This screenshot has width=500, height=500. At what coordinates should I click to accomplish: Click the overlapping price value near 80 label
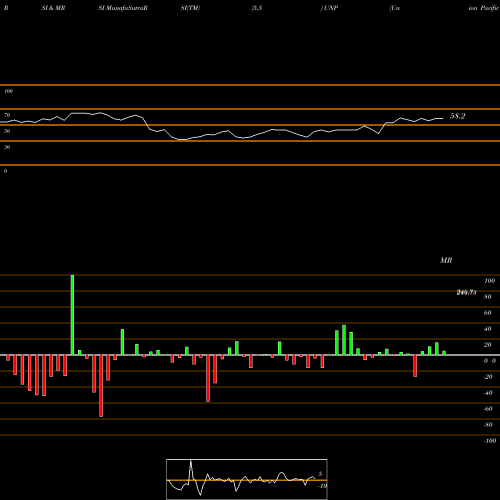(x=466, y=292)
